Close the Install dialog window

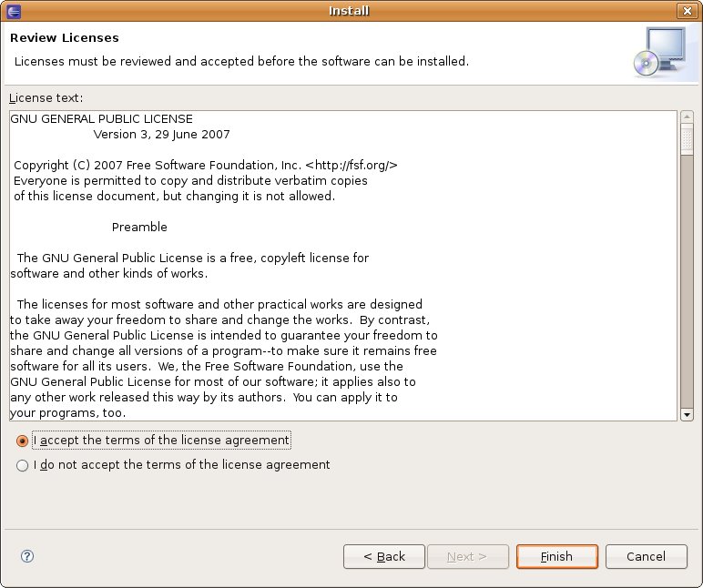(x=687, y=11)
